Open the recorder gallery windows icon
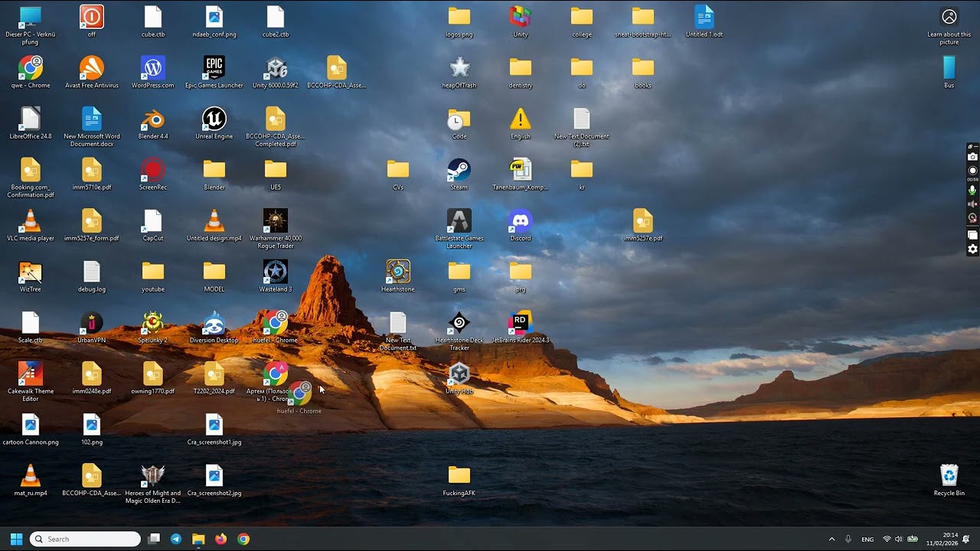The image size is (980, 551). [973, 236]
